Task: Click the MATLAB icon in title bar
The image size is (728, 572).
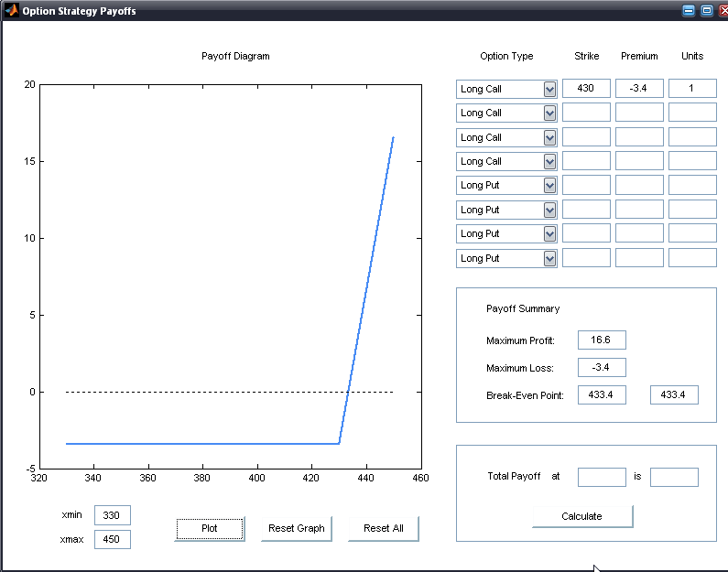Action: coord(12,10)
